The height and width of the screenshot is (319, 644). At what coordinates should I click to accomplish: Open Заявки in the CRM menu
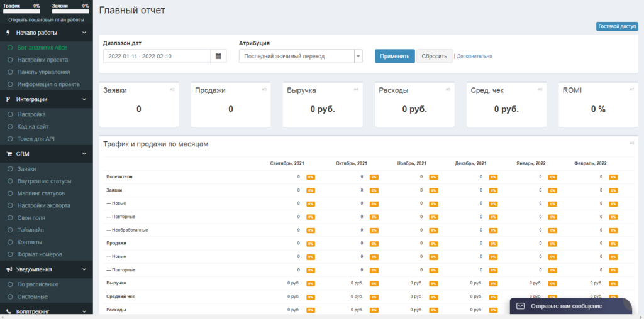[x=26, y=169]
